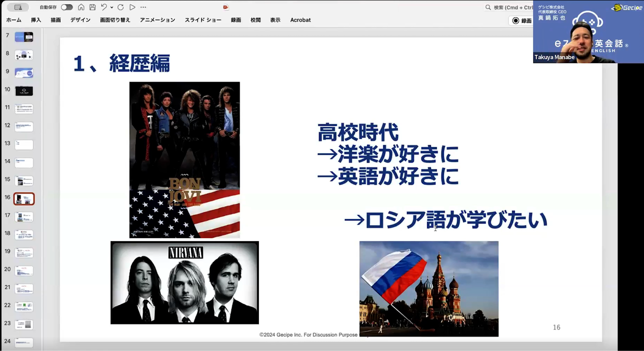Click the 高校時代 text line
644x351 pixels.
pos(358,132)
